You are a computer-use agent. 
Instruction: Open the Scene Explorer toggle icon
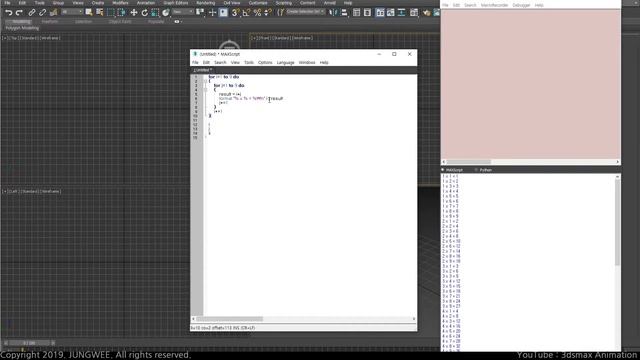point(356,13)
